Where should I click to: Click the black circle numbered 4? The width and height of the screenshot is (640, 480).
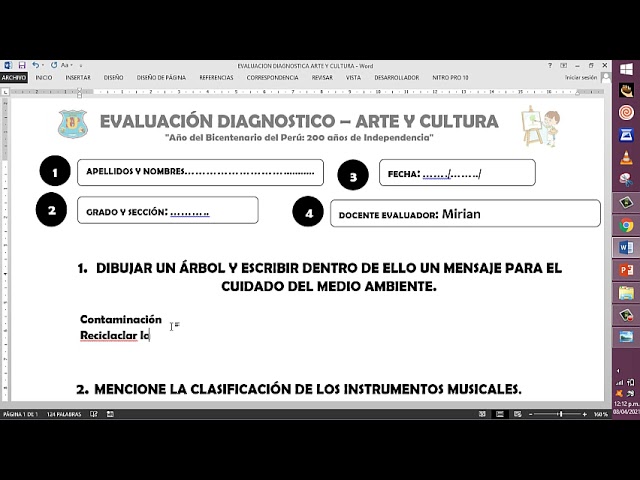(308, 211)
